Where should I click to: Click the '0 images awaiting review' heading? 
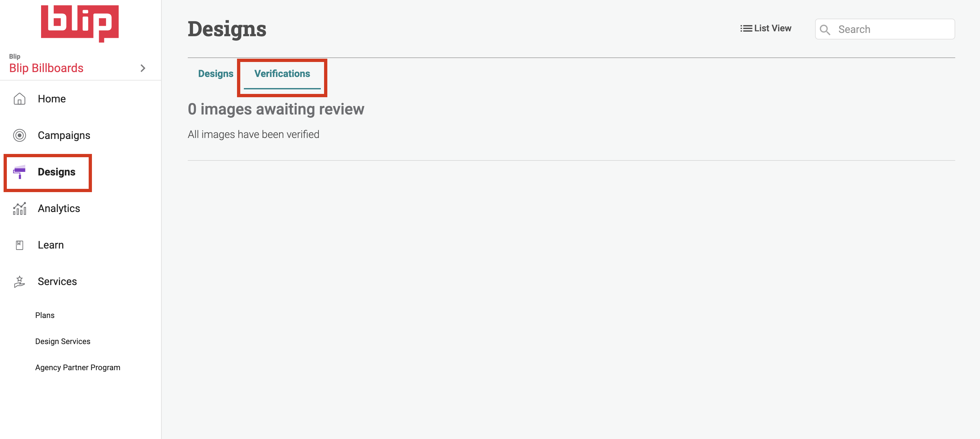pyautogui.click(x=276, y=109)
